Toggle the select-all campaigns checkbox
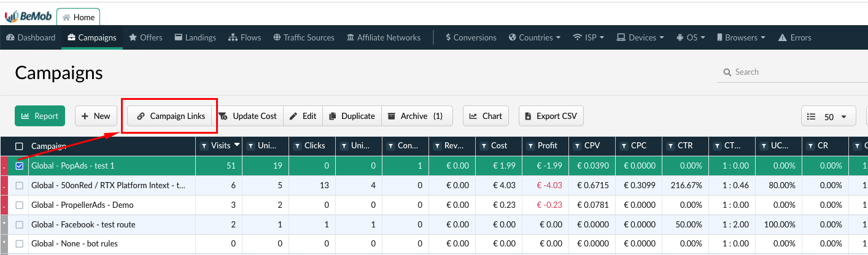Image resolution: width=868 pixels, height=255 pixels. pyautogui.click(x=19, y=146)
